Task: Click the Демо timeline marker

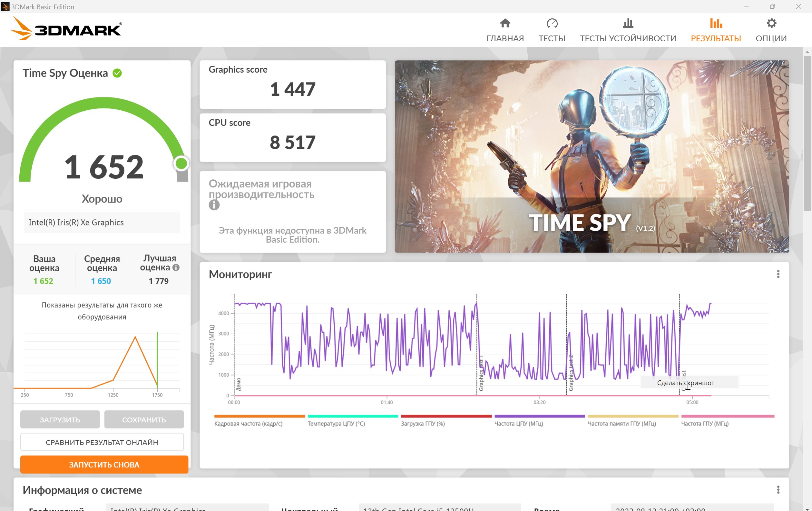Action: pyautogui.click(x=239, y=384)
